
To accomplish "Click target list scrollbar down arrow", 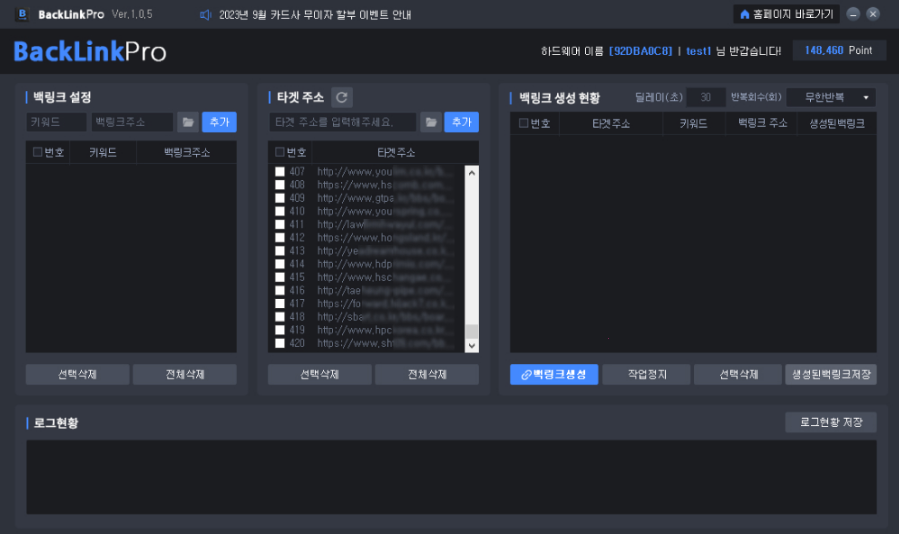I will click(x=472, y=345).
